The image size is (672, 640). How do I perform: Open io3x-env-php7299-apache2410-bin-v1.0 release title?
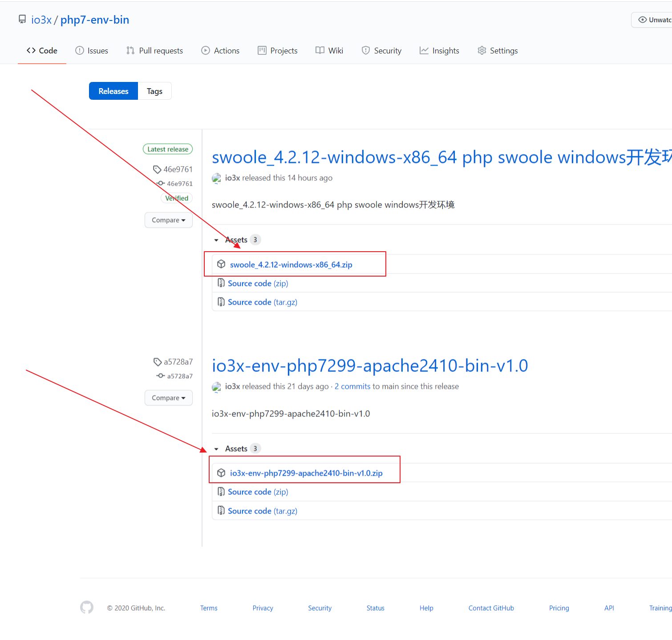(x=370, y=366)
